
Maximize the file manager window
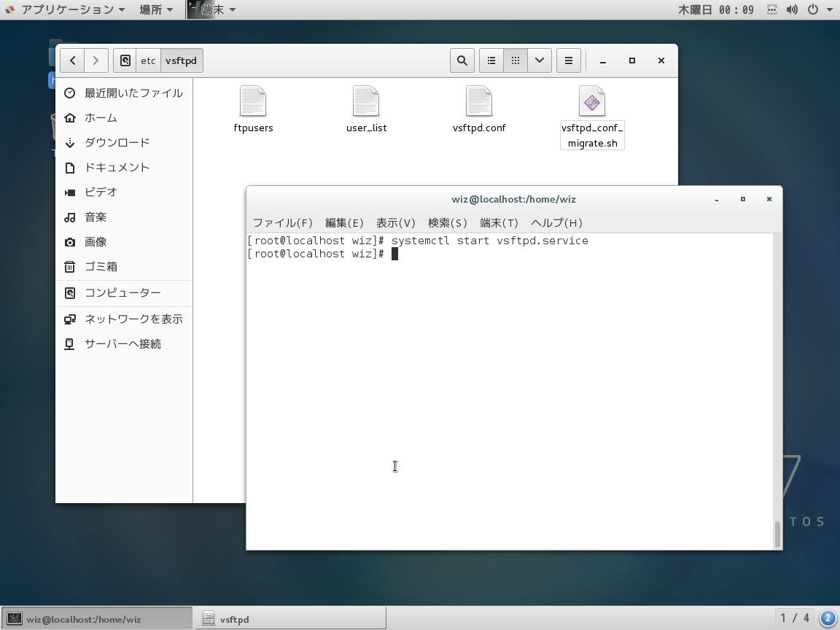631,61
